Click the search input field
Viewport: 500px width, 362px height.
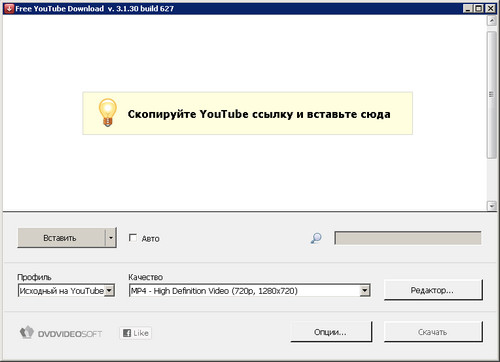pos(408,238)
